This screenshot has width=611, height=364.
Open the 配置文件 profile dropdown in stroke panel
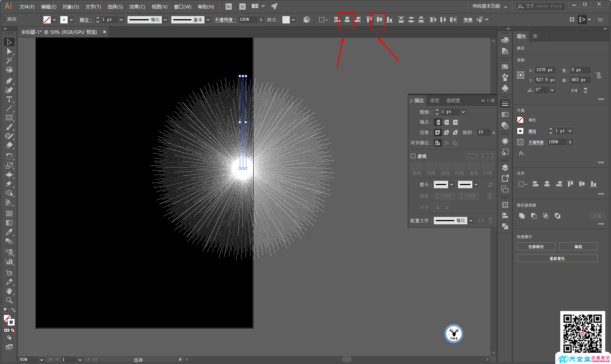click(x=471, y=220)
